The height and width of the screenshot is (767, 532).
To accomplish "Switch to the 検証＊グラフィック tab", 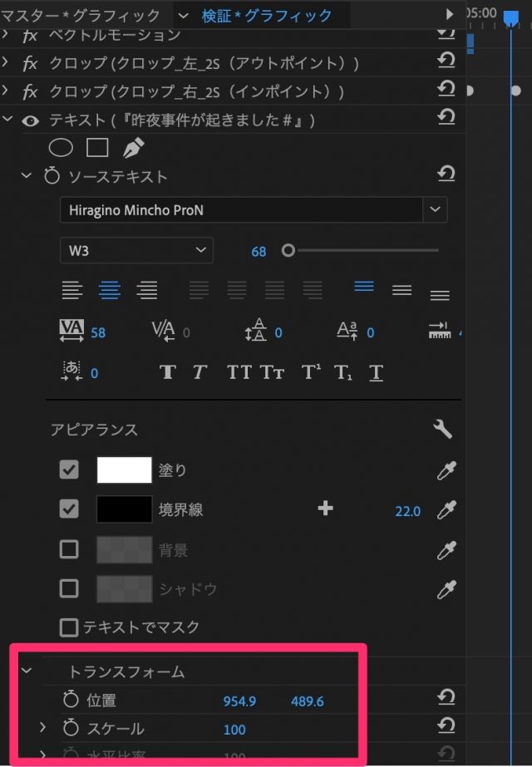I will pyautogui.click(x=266, y=15).
